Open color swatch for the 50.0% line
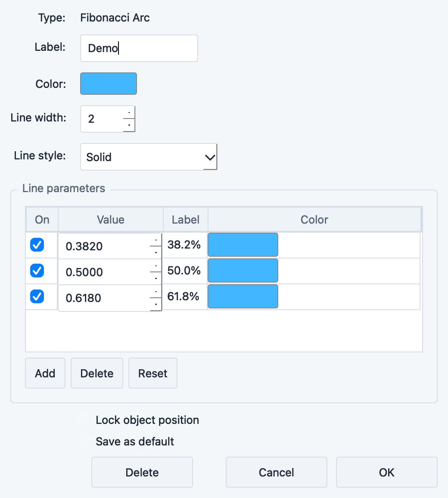Image resolution: width=448 pixels, height=498 pixels. pyautogui.click(x=243, y=270)
